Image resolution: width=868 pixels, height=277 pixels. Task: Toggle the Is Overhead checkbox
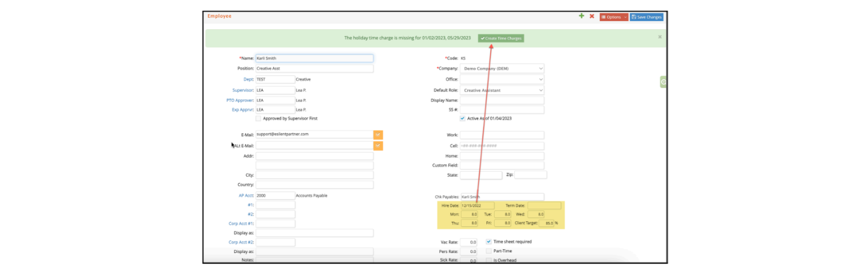(x=489, y=261)
